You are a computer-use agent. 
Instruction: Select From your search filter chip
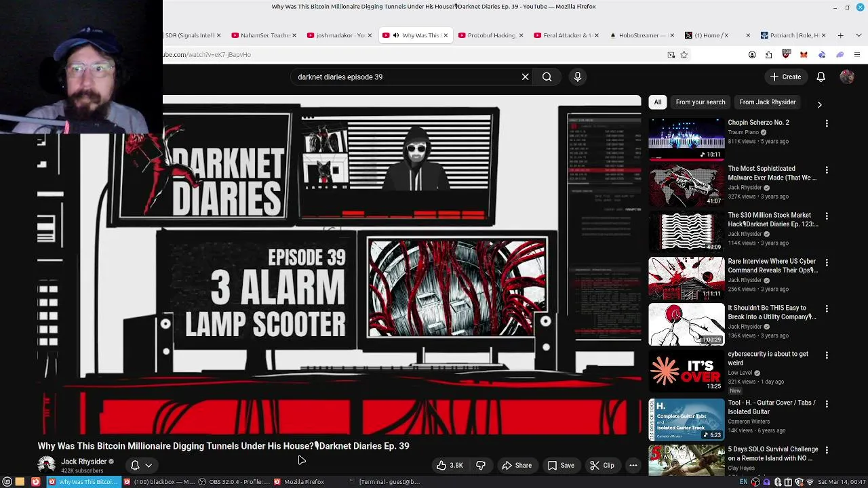(x=701, y=102)
